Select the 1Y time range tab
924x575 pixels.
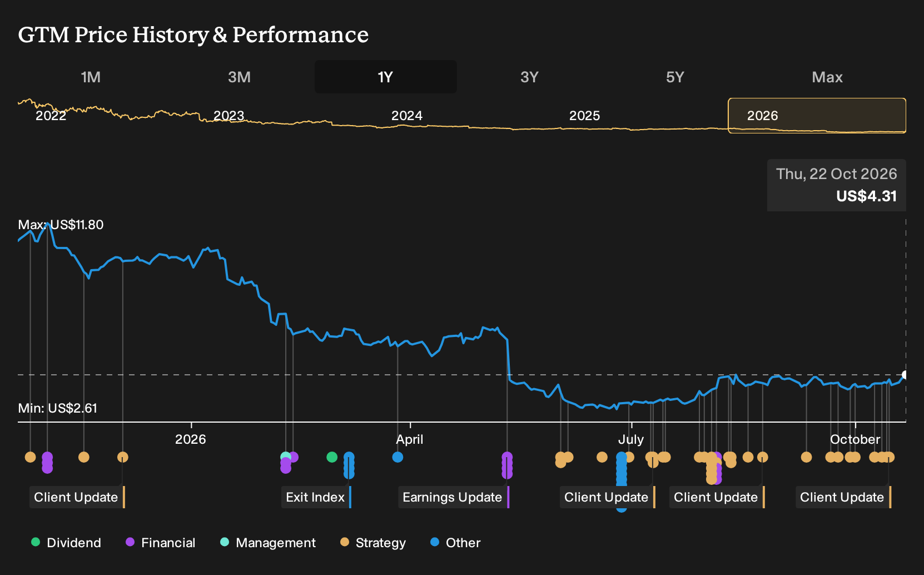pos(385,77)
